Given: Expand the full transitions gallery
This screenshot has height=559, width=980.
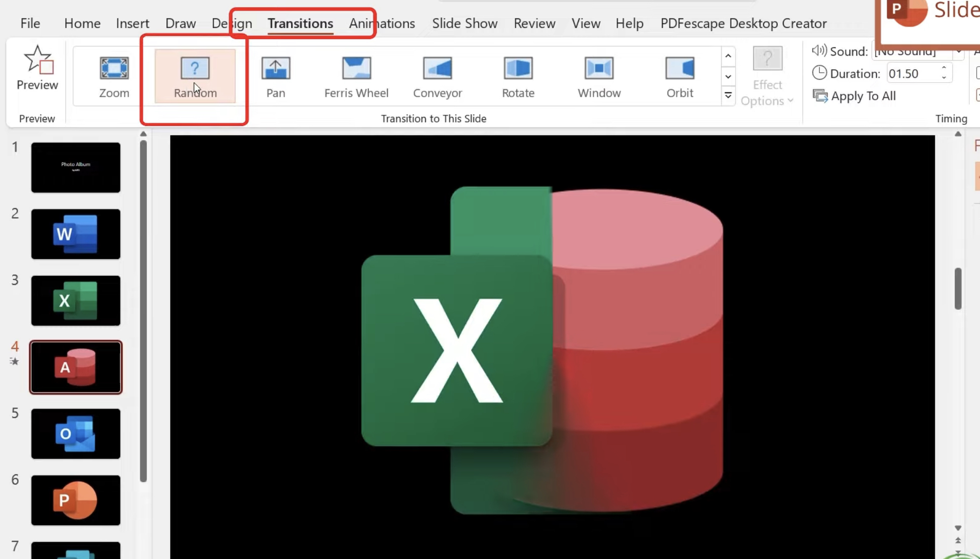Looking at the screenshot, I should [728, 95].
